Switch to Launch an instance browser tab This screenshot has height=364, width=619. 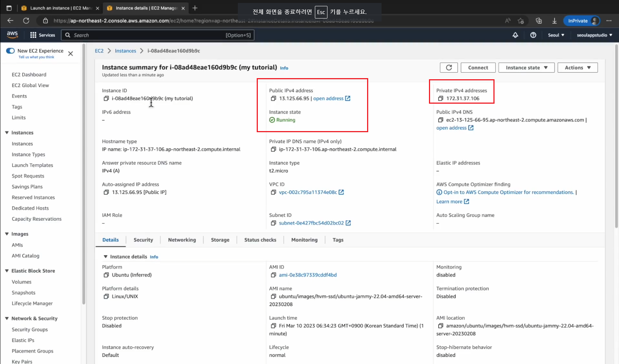click(60, 8)
